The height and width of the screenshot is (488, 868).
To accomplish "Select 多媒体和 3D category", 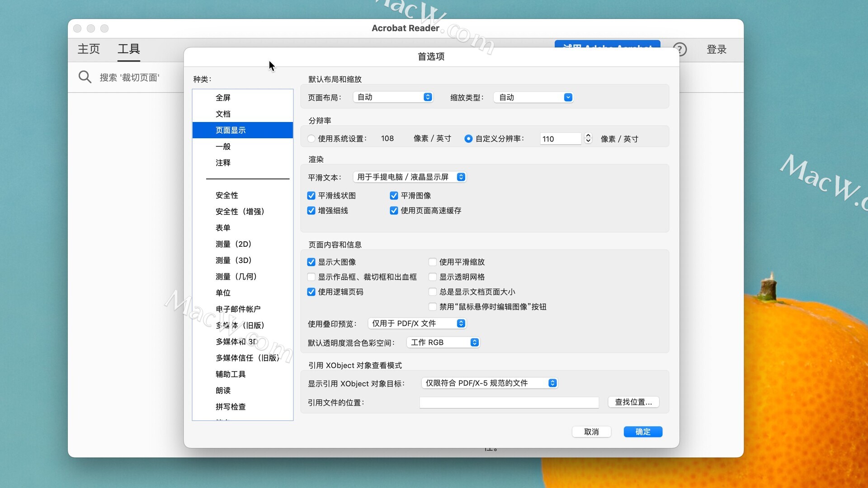I will click(243, 342).
